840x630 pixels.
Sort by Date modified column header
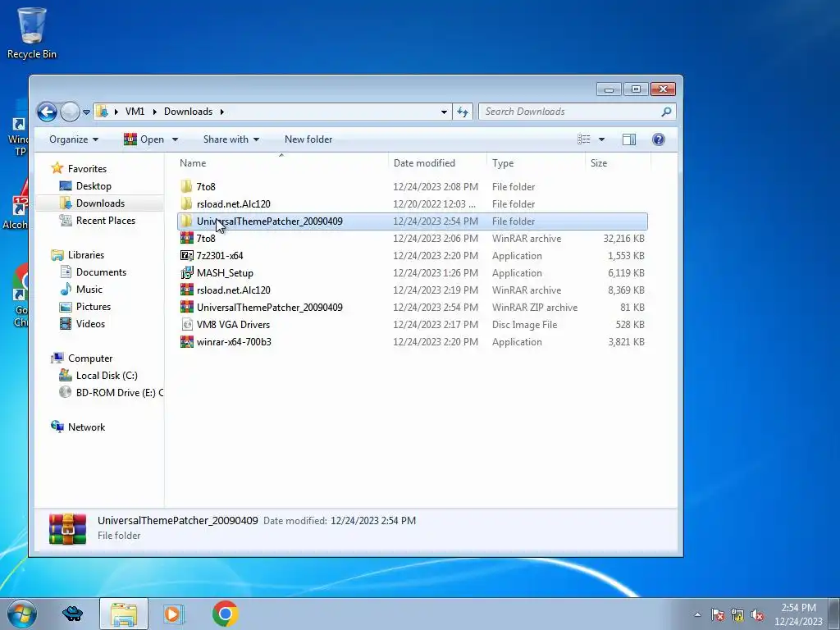pos(424,163)
